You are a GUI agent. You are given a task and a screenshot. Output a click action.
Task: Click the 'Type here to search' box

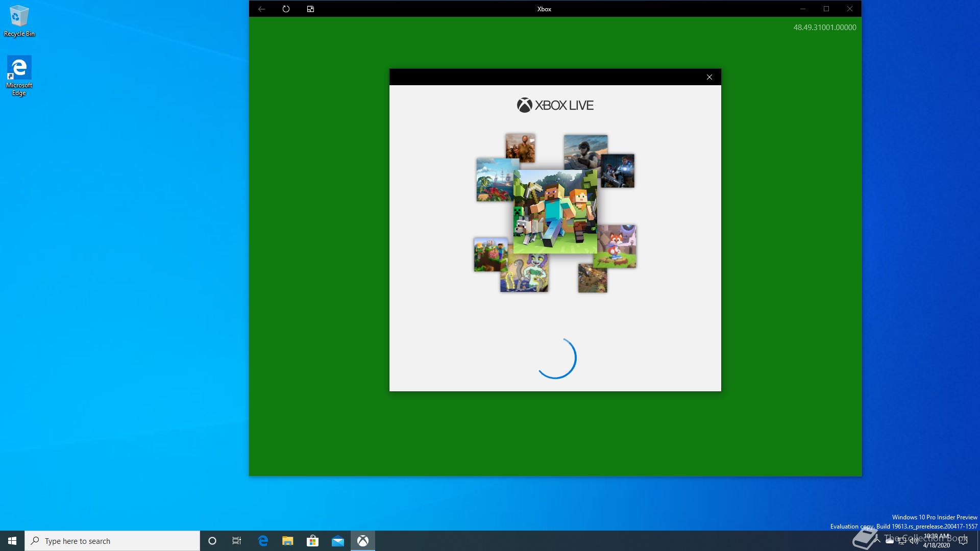point(112,541)
